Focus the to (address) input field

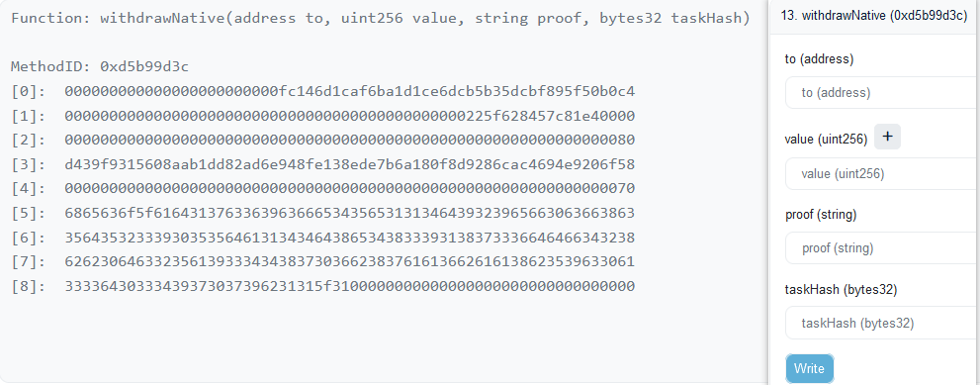[882, 93]
